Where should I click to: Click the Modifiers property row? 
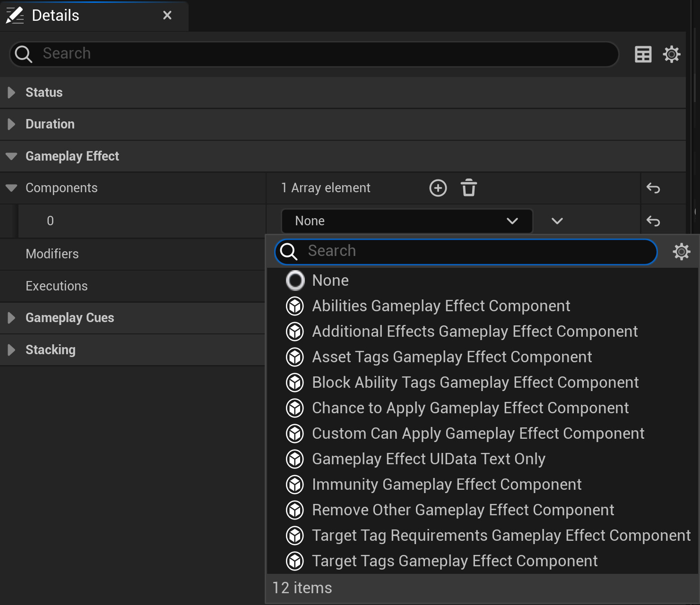[x=132, y=254]
